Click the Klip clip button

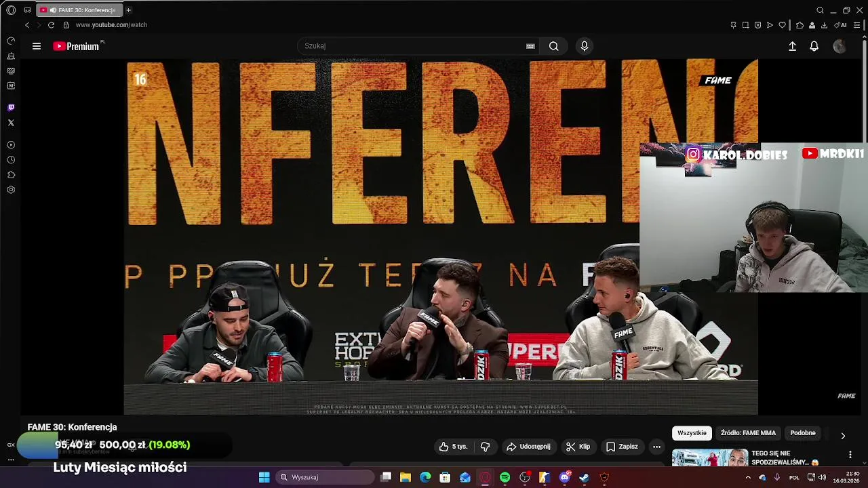click(x=578, y=447)
